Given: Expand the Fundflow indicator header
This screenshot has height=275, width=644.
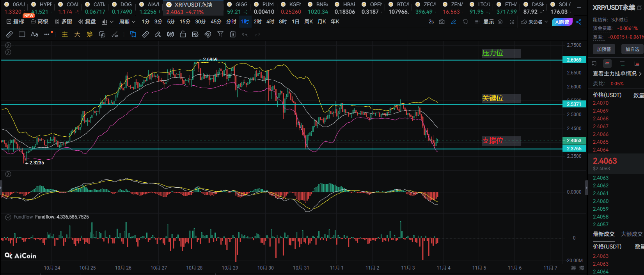Looking at the screenshot, I should click(8, 217).
